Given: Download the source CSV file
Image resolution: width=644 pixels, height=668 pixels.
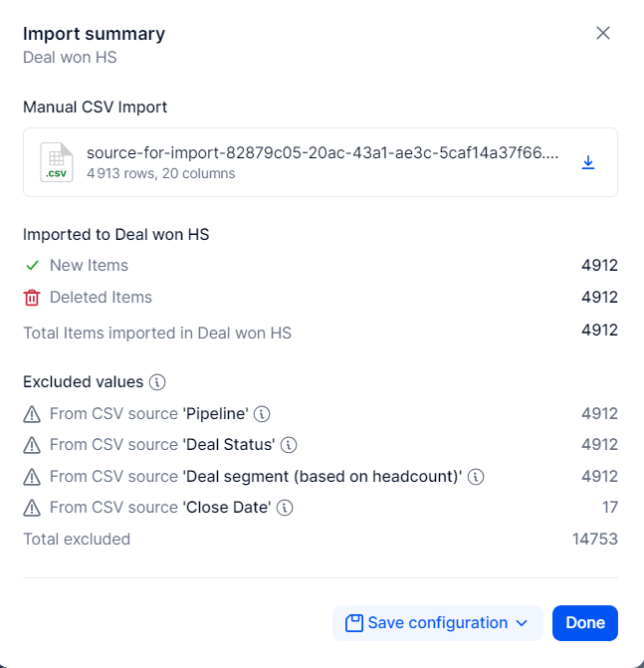Looking at the screenshot, I should (x=588, y=162).
